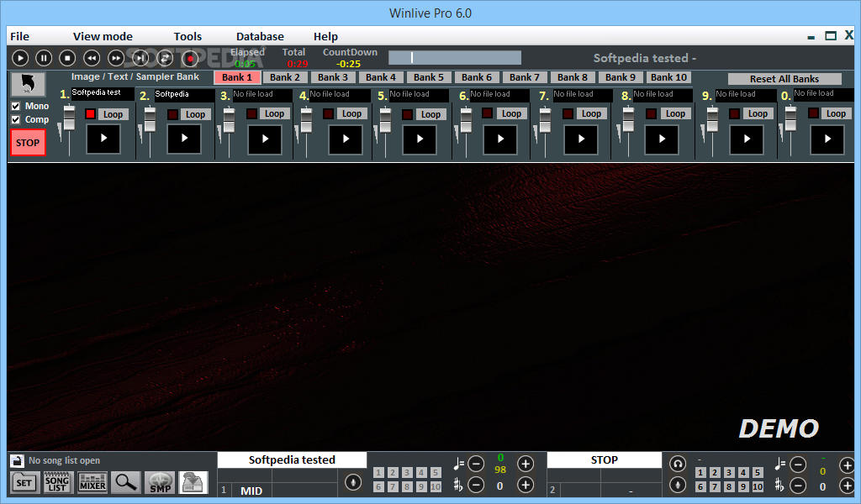Viewport: 861px width, 504px height.
Task: Open the MIXER icon
Action: coord(92,483)
